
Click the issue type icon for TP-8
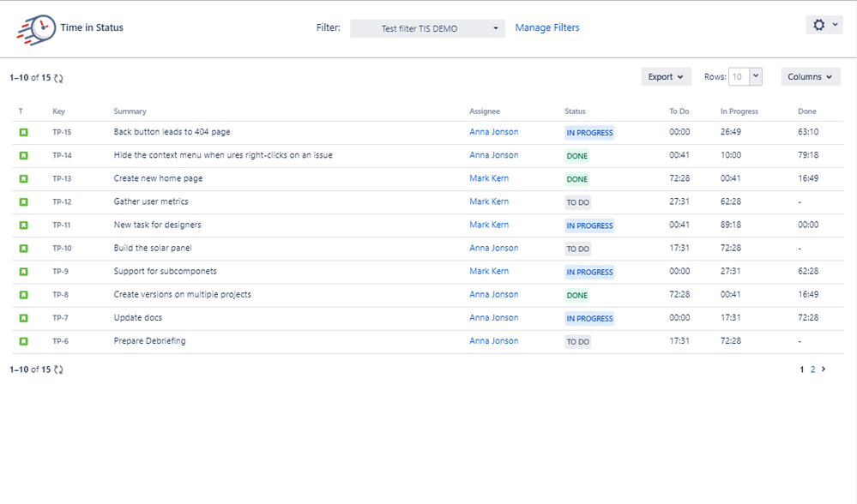23,295
